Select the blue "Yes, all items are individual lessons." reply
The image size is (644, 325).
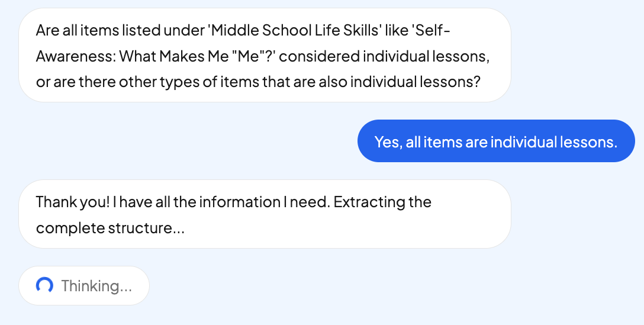point(496,141)
